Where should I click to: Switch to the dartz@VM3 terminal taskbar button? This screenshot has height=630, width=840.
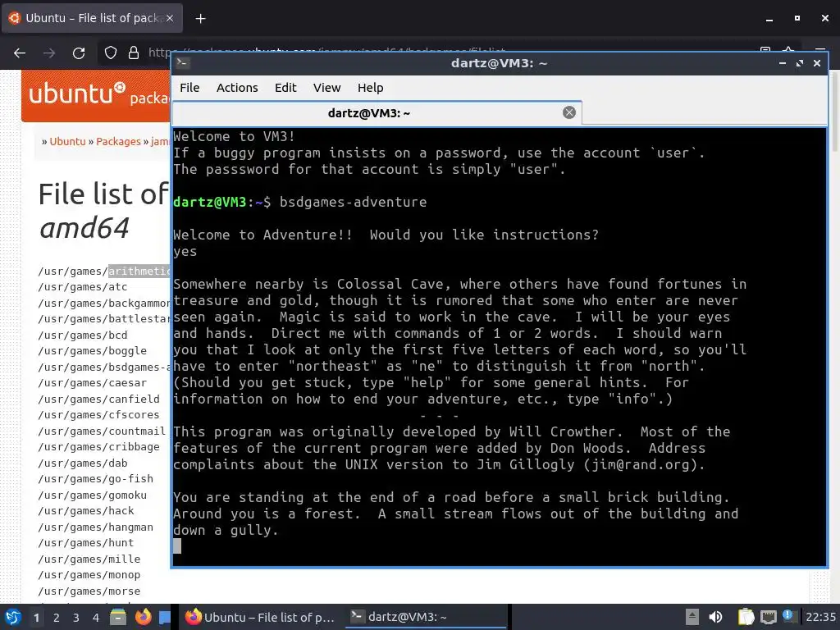coord(426,617)
